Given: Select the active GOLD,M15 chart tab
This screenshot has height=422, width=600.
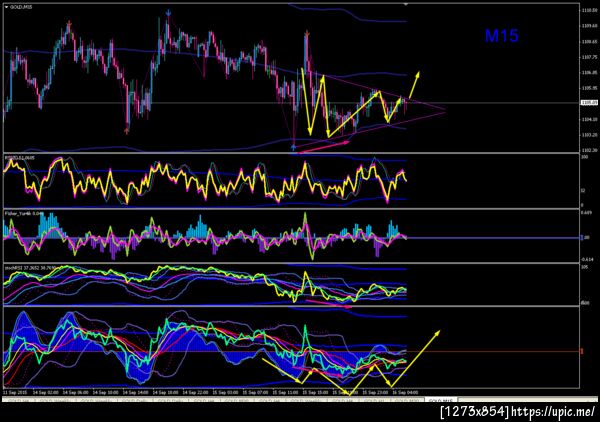Looking at the screenshot, I should point(441,400).
